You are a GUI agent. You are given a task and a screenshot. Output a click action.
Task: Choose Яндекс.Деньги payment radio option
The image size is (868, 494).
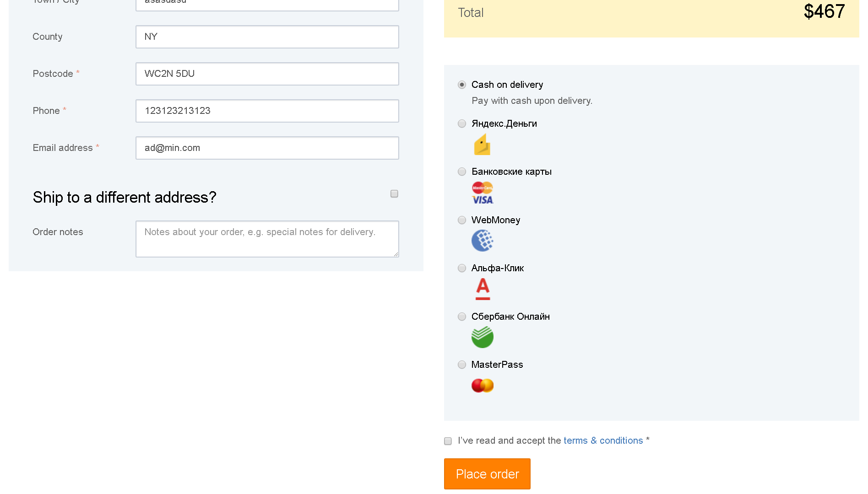(462, 123)
